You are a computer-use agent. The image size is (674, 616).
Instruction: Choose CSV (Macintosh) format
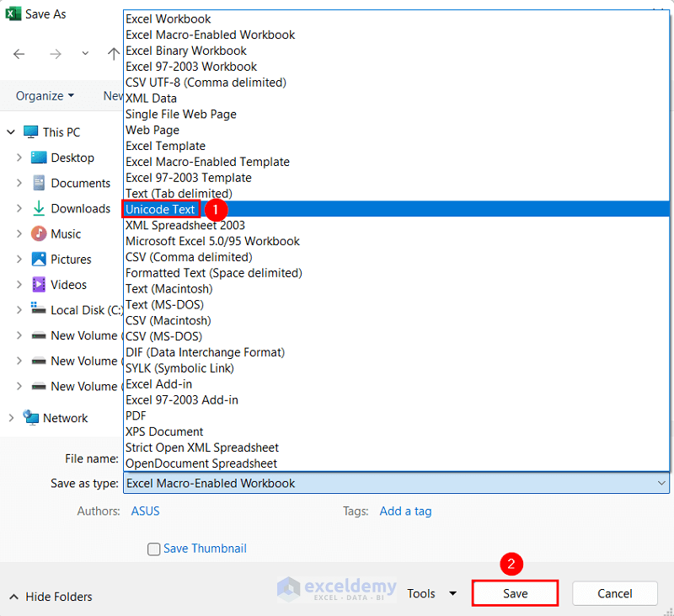coord(396,321)
